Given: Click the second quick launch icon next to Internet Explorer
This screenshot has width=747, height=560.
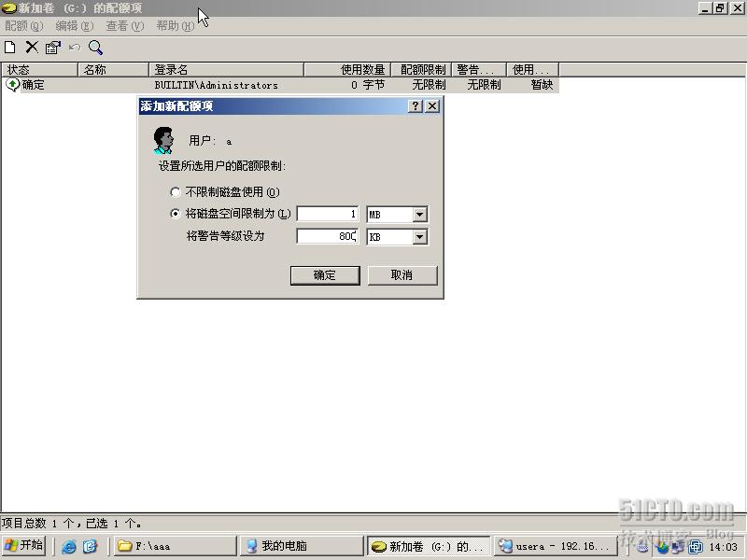Looking at the screenshot, I should 90,546.
